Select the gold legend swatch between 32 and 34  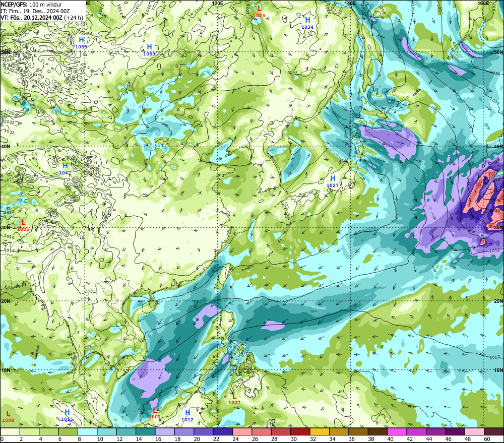pos(320,431)
